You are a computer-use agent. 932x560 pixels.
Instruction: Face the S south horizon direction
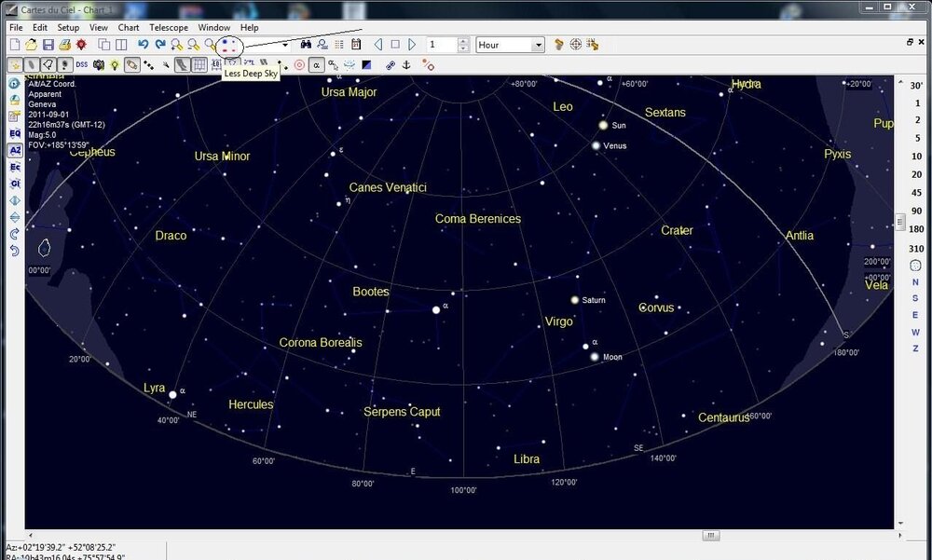coord(915,298)
